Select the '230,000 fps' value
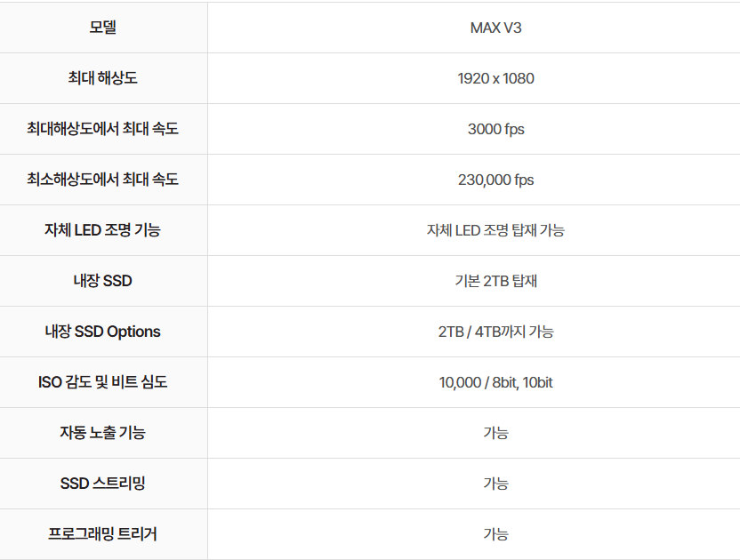This screenshot has height=560, width=740. tap(495, 180)
